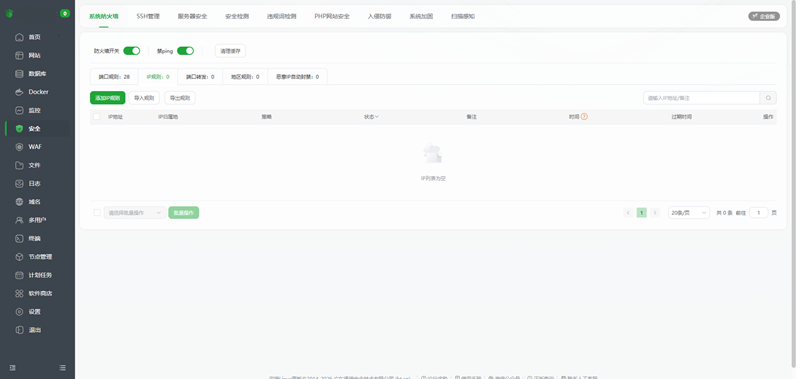Toggle the 禁ping switch
Screen dimensions: 800x379
coord(185,51)
